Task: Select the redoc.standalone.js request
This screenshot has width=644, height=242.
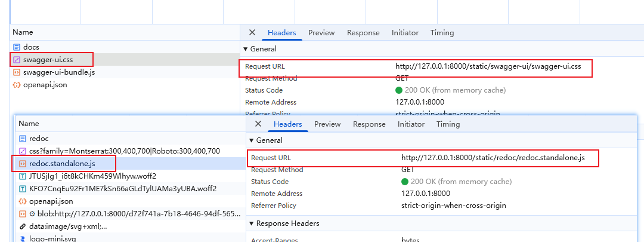Action: point(131,164)
